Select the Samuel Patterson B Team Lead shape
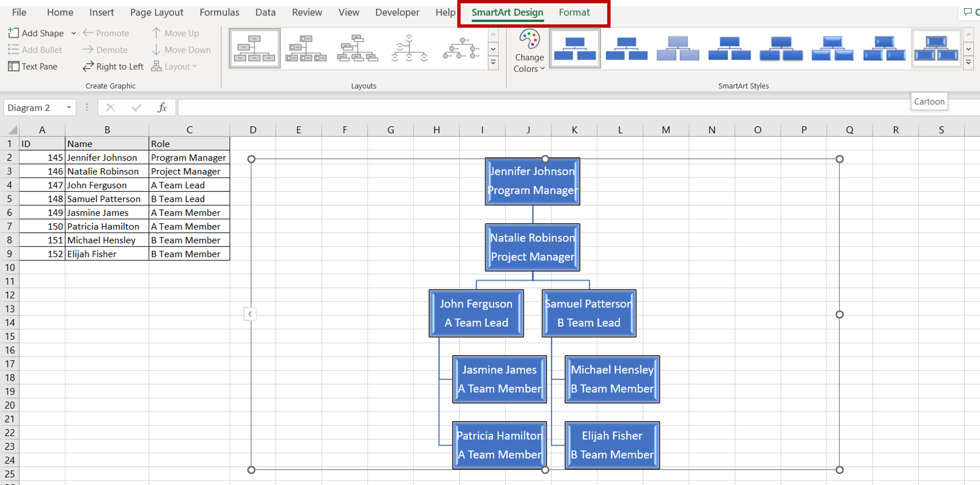980x485 pixels. pyautogui.click(x=589, y=313)
